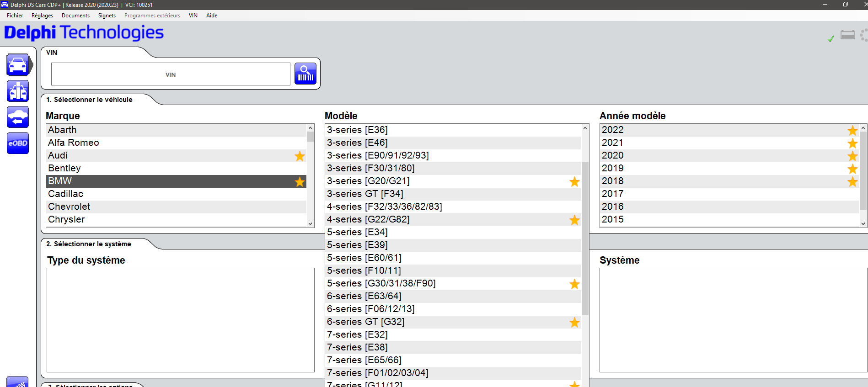Choose model 7-series [E38]
Image resolution: width=868 pixels, height=387 pixels.
point(453,347)
